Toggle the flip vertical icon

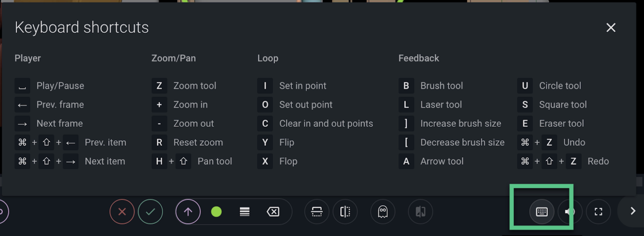pyautogui.click(x=317, y=212)
